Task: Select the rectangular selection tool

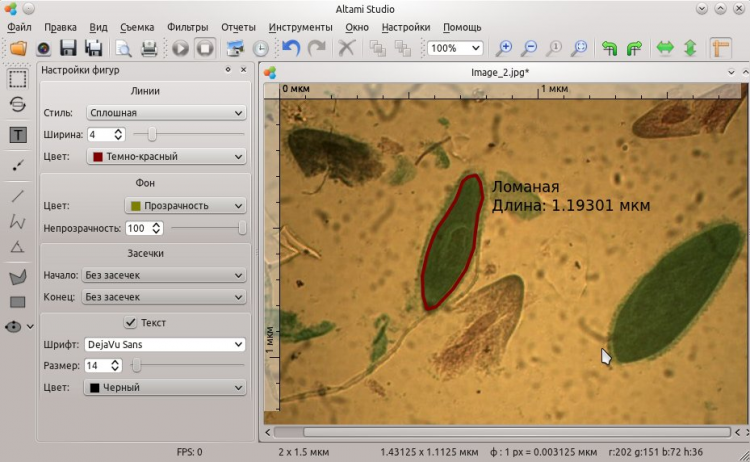Action: pyautogui.click(x=17, y=78)
